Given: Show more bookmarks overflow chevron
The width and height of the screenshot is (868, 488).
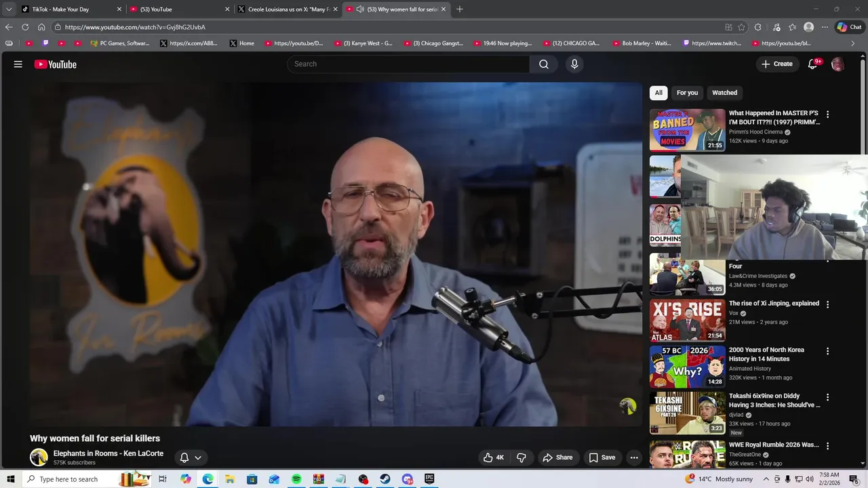Looking at the screenshot, I should pyautogui.click(x=853, y=43).
